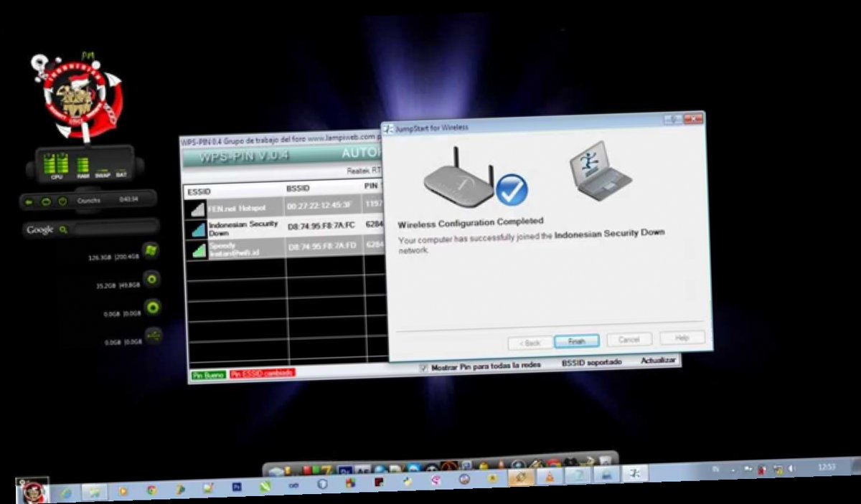Open Help in JumpStart for Wireless
Image resolution: width=861 pixels, height=504 pixels.
(x=682, y=337)
